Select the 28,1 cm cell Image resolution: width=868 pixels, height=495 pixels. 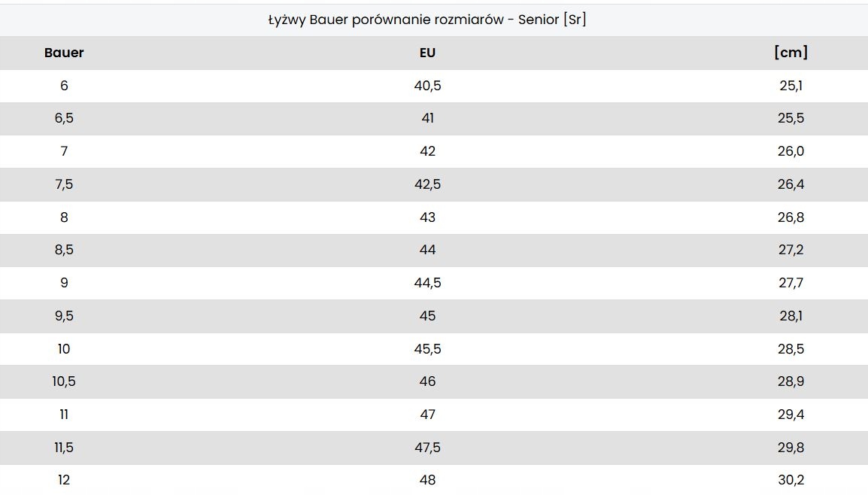(x=791, y=316)
